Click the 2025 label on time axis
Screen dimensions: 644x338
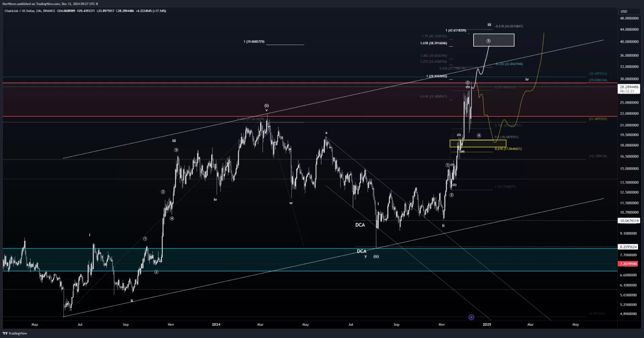click(487, 324)
